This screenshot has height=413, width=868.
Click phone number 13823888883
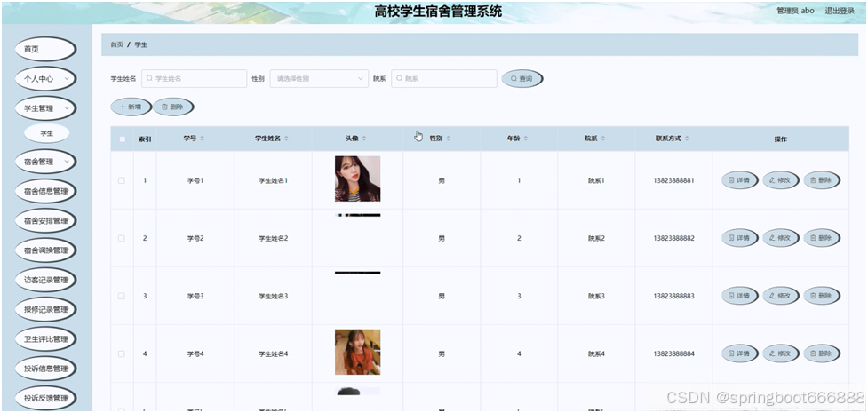pyautogui.click(x=673, y=296)
